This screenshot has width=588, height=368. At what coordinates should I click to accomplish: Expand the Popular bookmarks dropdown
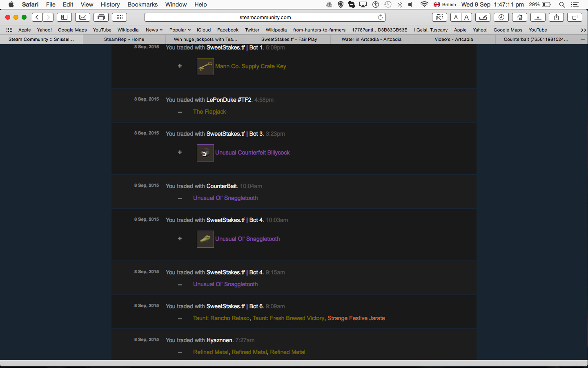tap(180, 30)
